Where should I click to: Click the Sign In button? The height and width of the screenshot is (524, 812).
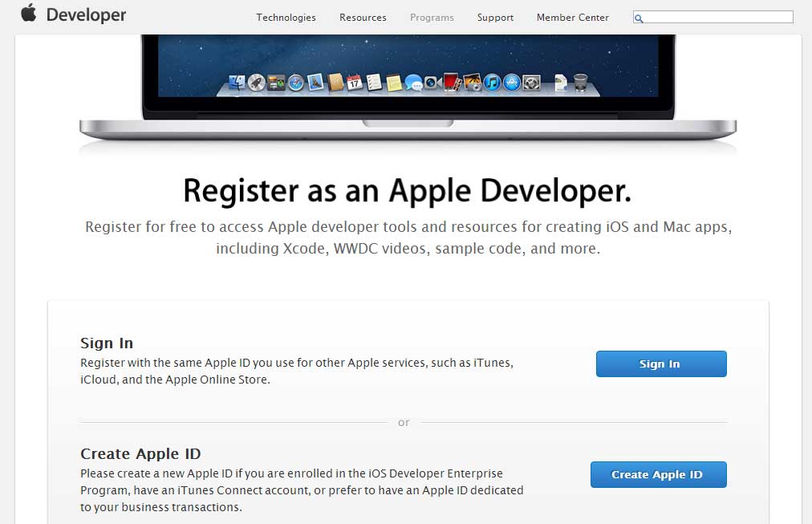coord(660,364)
